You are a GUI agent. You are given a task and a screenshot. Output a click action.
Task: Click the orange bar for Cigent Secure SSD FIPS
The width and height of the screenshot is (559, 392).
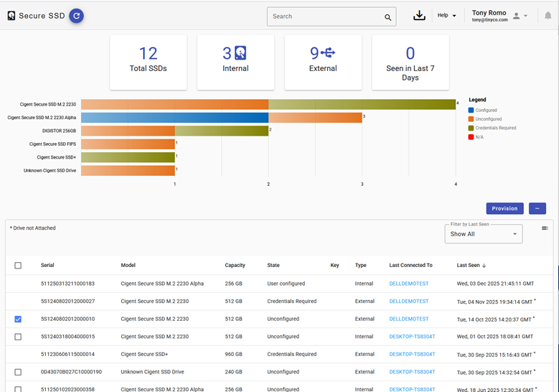[x=128, y=144]
